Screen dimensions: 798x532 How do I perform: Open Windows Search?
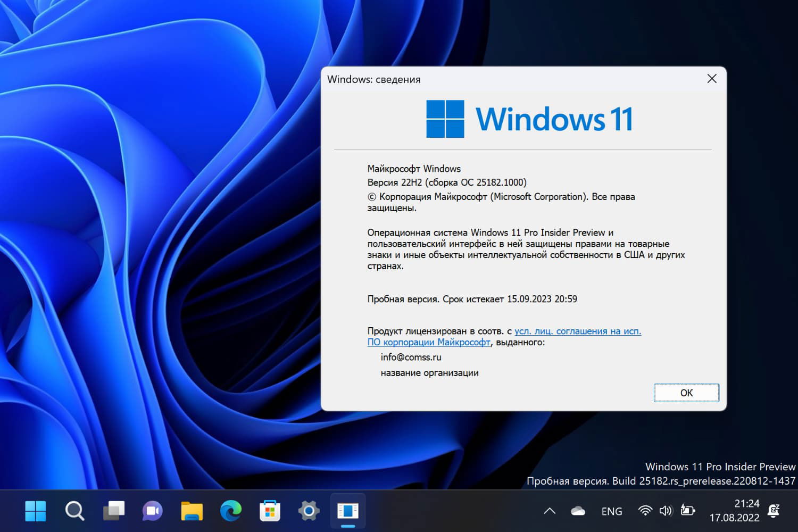(74, 511)
